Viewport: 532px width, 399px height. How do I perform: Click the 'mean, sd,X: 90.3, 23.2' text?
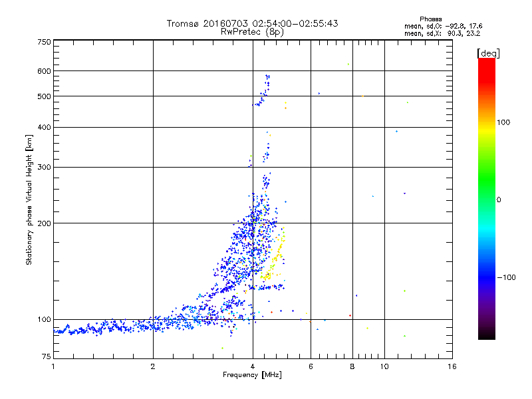click(442, 33)
